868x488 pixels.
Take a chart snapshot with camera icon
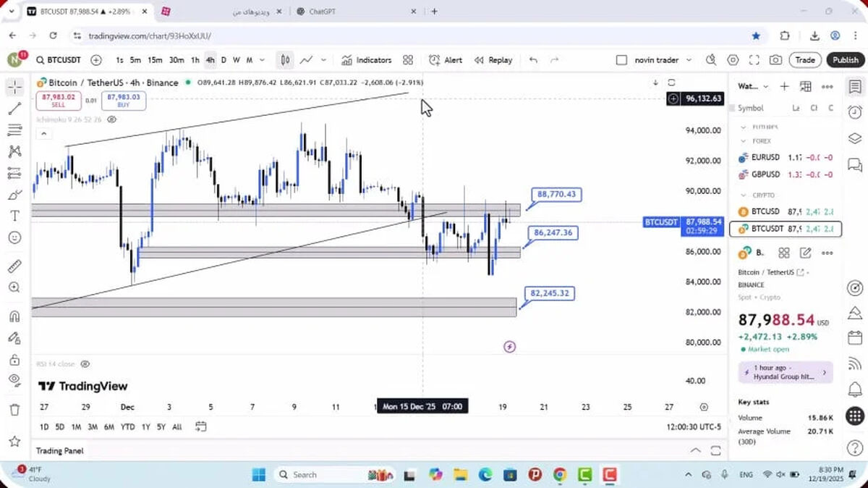[775, 60]
